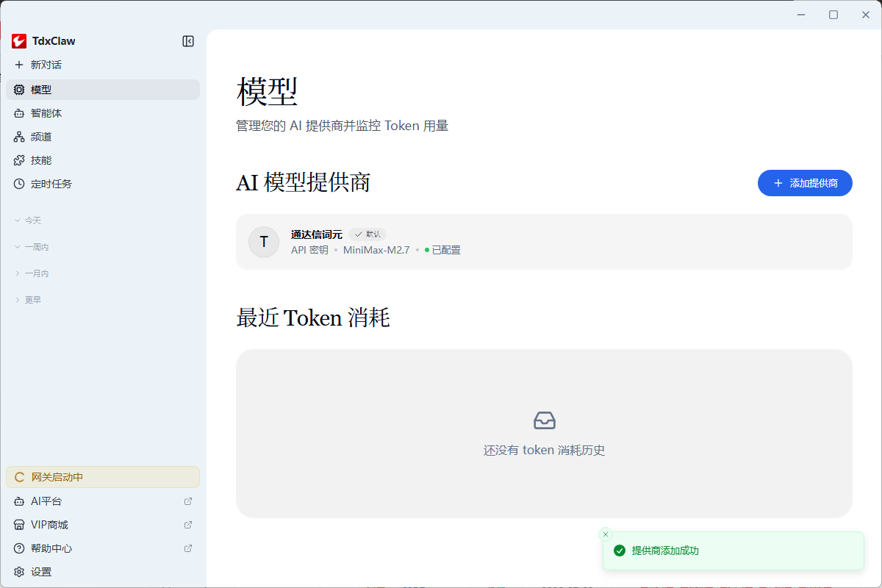Click the 最近 Token 消耗 heading
This screenshot has width=882, height=588.
click(312, 318)
